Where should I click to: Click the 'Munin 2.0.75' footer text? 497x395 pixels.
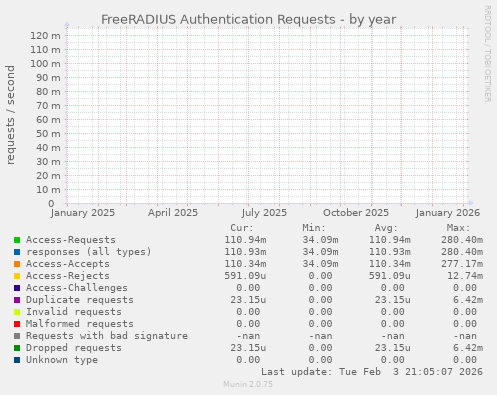coord(248,384)
